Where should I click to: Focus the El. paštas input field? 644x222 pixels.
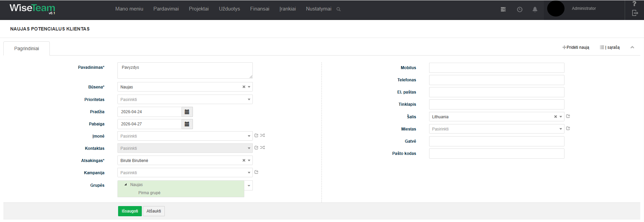click(x=496, y=92)
